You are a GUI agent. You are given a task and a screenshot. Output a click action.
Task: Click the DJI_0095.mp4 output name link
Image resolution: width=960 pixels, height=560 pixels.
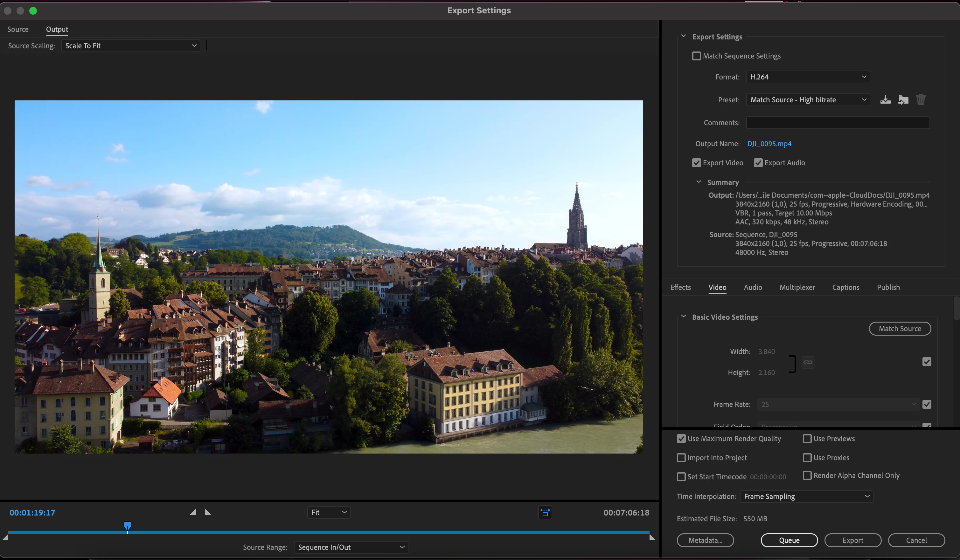tap(769, 144)
